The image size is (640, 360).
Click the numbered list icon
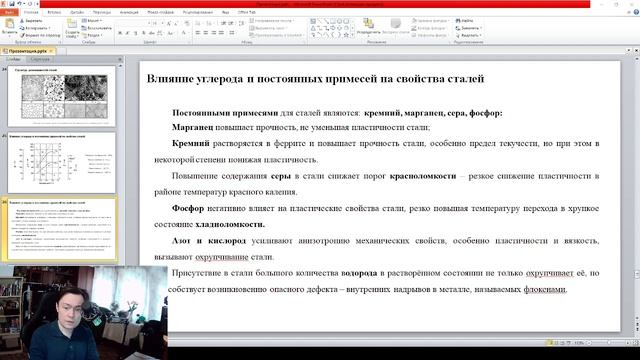point(210,24)
